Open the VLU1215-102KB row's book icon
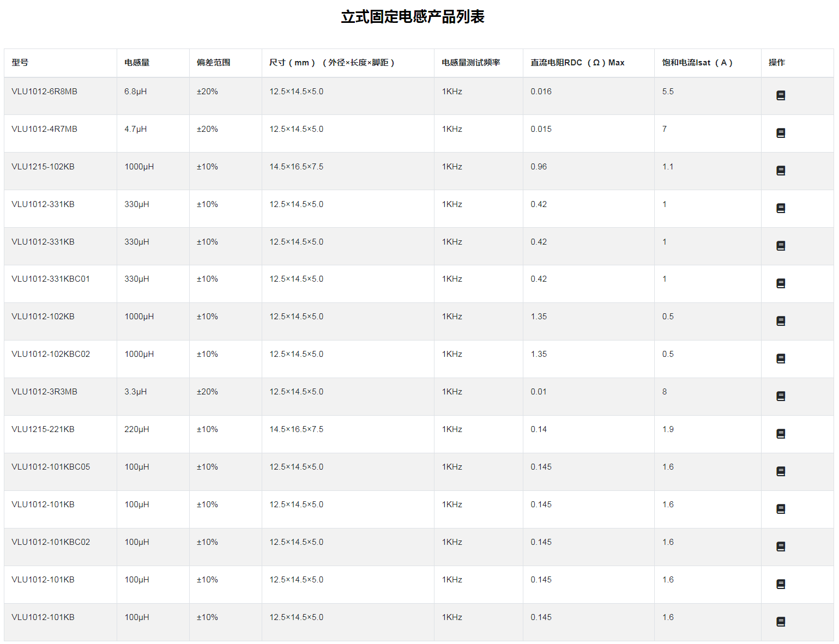This screenshot has height=644, width=839. point(780,171)
